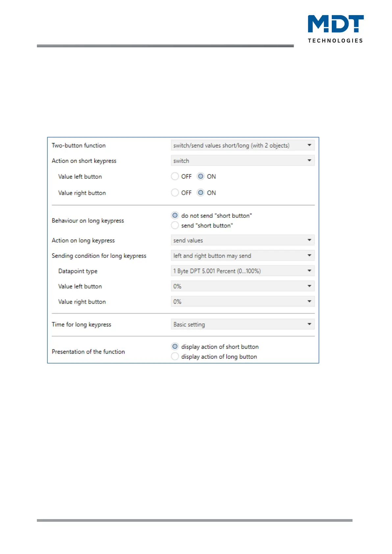The width and height of the screenshot is (392, 554).
Task: Choose send "short button" option
Action: tap(175, 226)
